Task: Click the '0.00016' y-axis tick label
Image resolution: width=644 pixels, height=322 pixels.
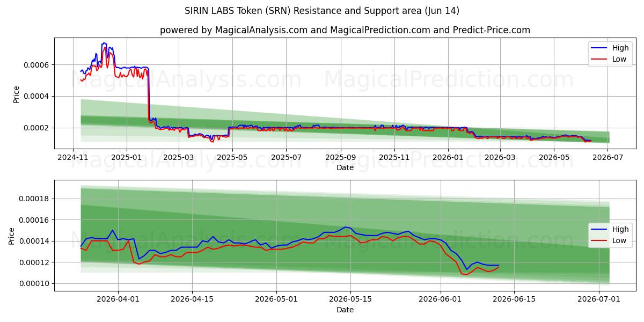Action: [x=35, y=220]
